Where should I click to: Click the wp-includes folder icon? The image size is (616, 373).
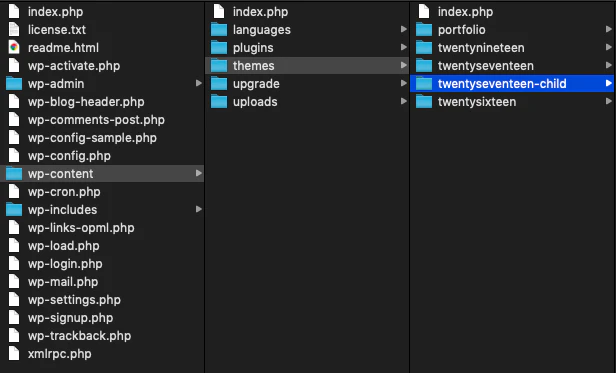click(x=14, y=209)
